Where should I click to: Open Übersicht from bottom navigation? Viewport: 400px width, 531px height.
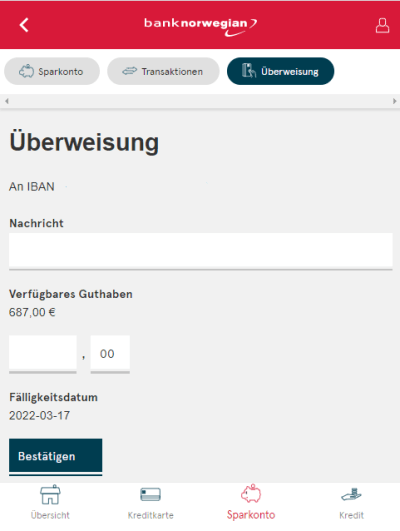pyautogui.click(x=50, y=503)
